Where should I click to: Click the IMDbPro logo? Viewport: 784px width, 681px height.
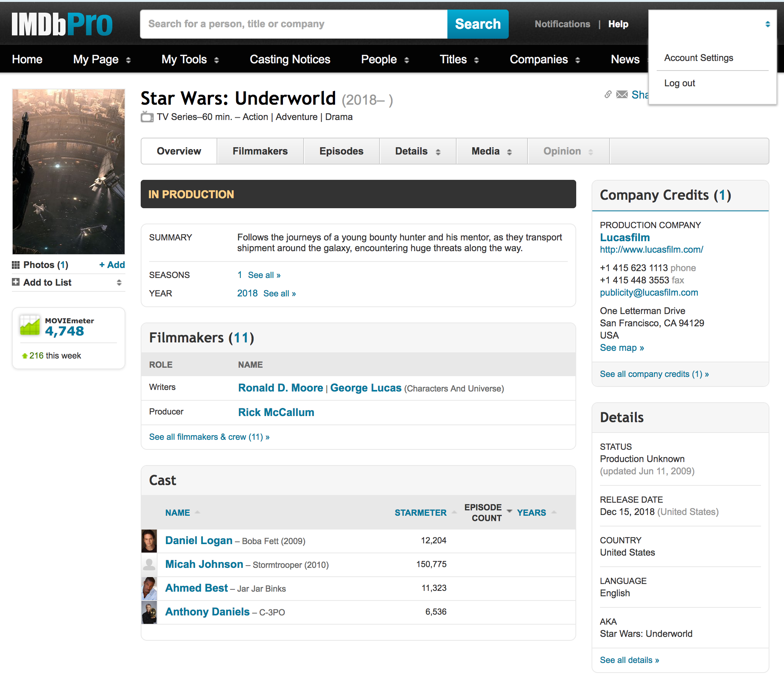[62, 24]
